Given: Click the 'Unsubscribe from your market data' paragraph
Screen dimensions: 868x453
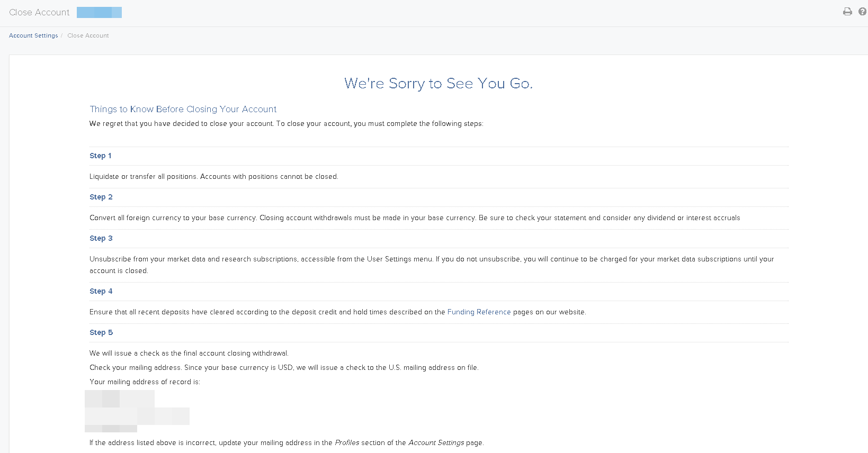Looking at the screenshot, I should [432, 259].
